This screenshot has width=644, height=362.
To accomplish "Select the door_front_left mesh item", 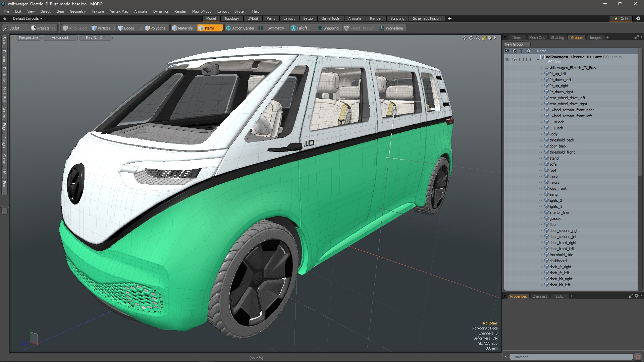I will [x=561, y=249].
